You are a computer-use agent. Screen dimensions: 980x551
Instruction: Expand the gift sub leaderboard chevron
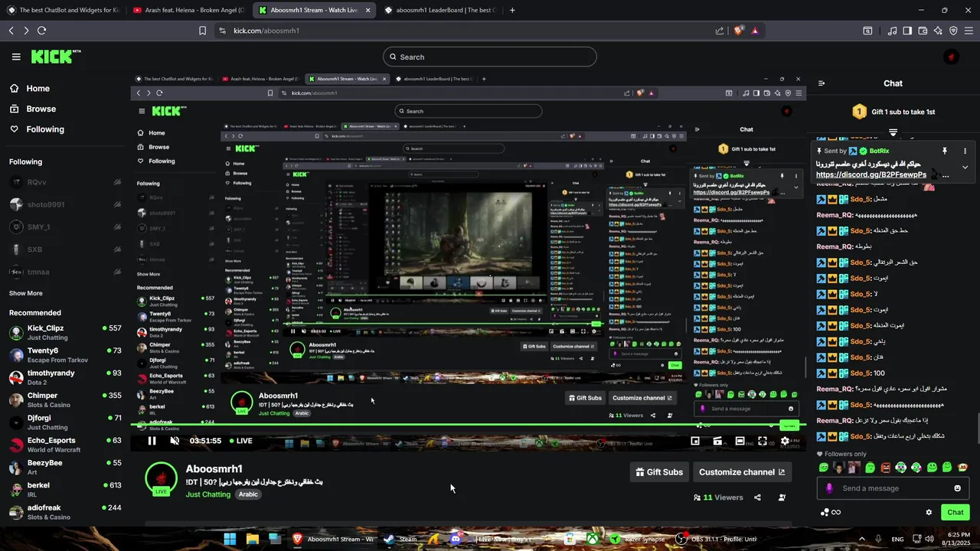pos(893,132)
